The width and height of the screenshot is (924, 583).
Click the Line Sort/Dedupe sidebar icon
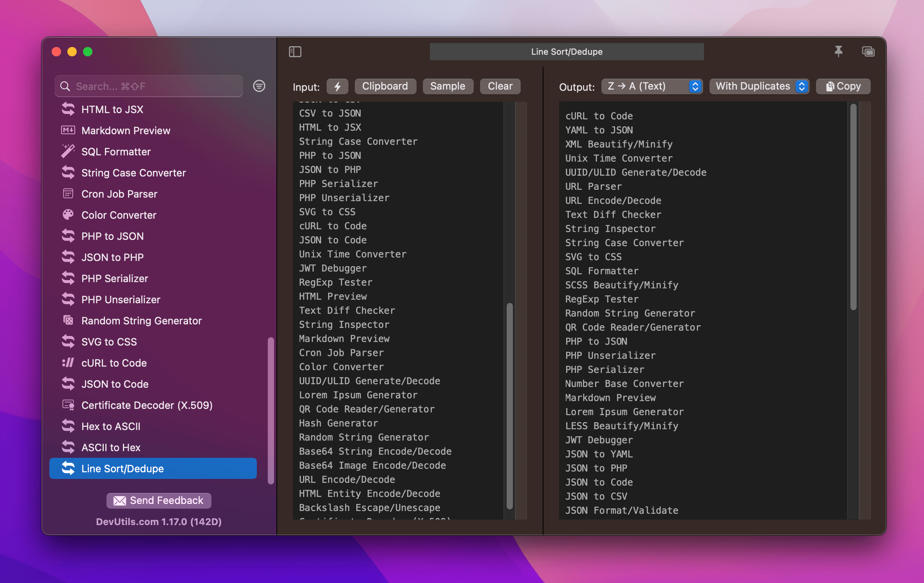click(x=68, y=468)
